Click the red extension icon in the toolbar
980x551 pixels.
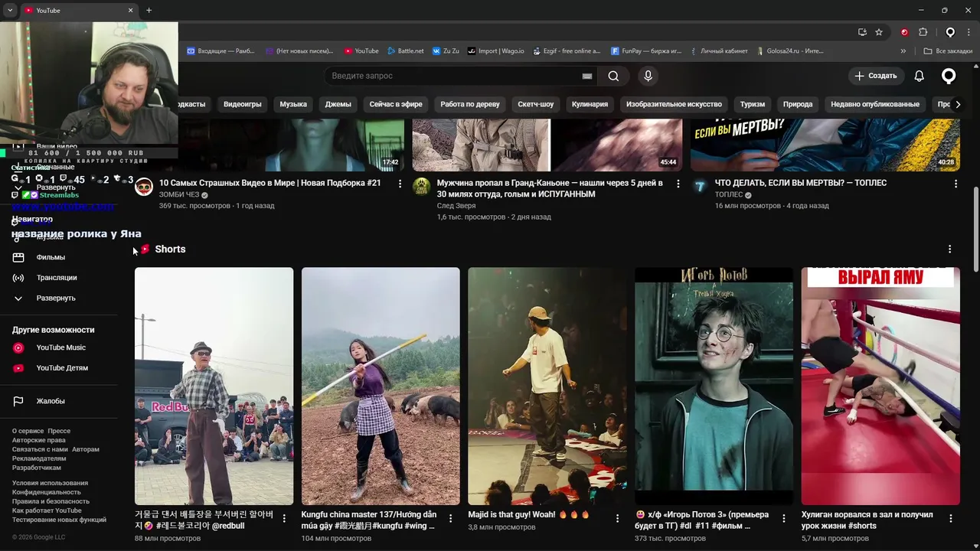[904, 32]
